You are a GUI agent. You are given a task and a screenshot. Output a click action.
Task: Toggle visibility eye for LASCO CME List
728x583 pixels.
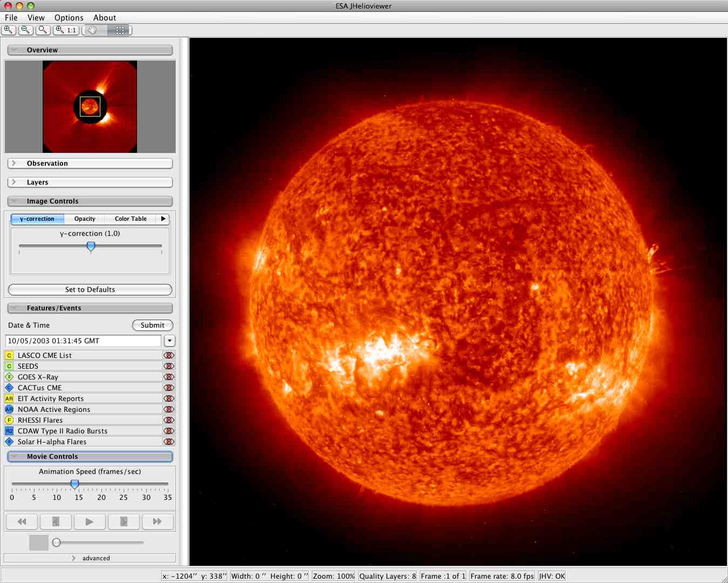pyautogui.click(x=169, y=355)
